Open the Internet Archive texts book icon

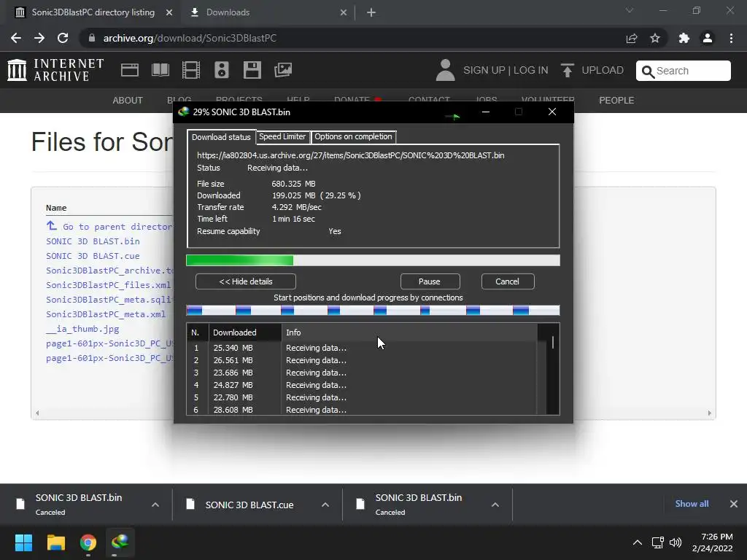[x=160, y=70]
